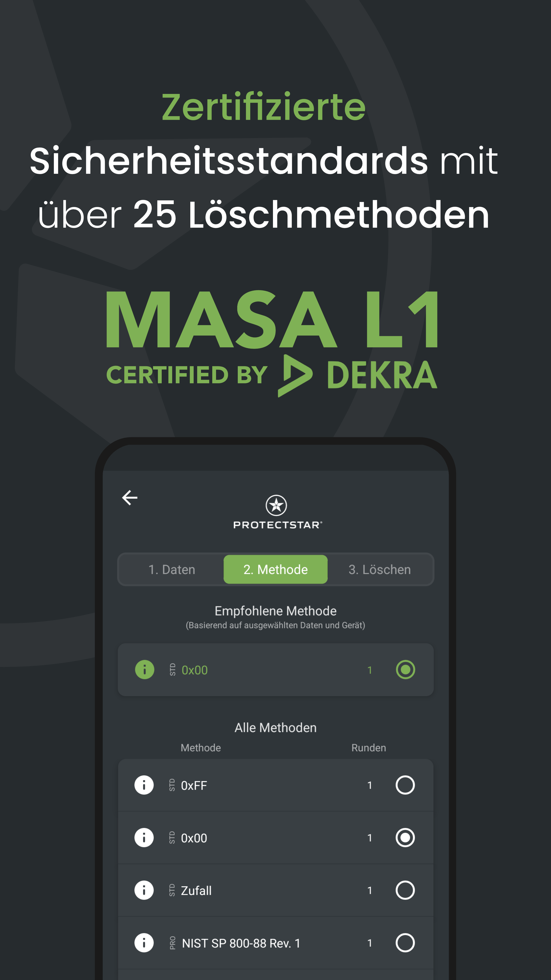The width and height of the screenshot is (551, 980).
Task: Tap the back arrow icon
Action: 130,498
